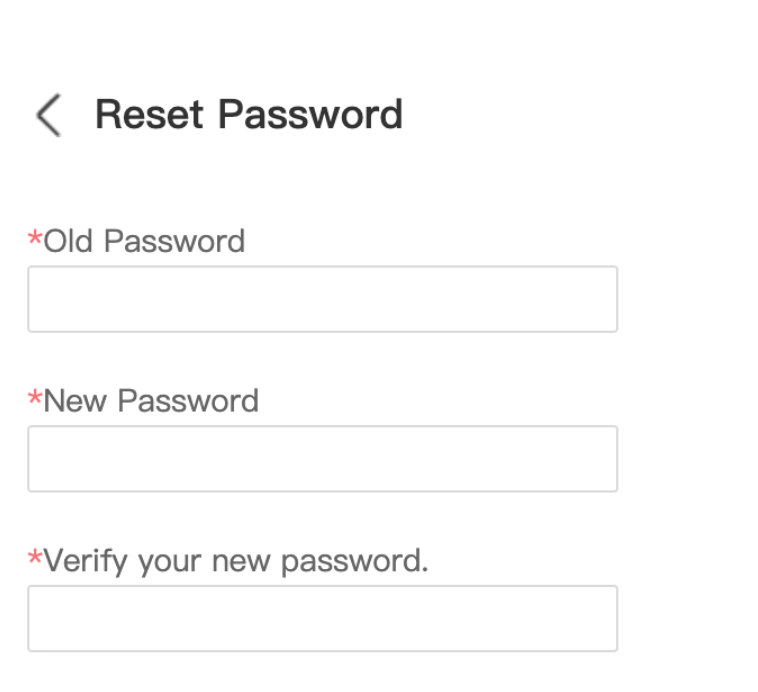758x692 pixels.
Task: Click the word Password in the page heading
Action: click(310, 115)
